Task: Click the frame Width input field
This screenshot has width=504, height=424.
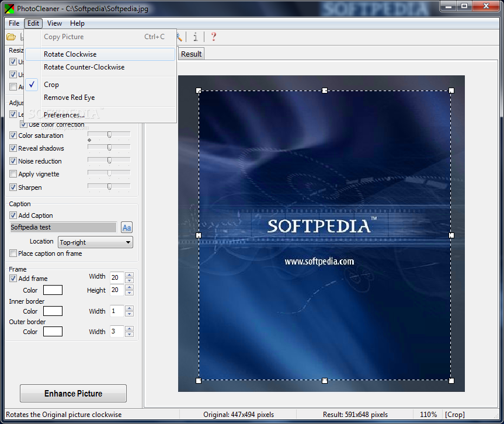Action: pyautogui.click(x=117, y=277)
